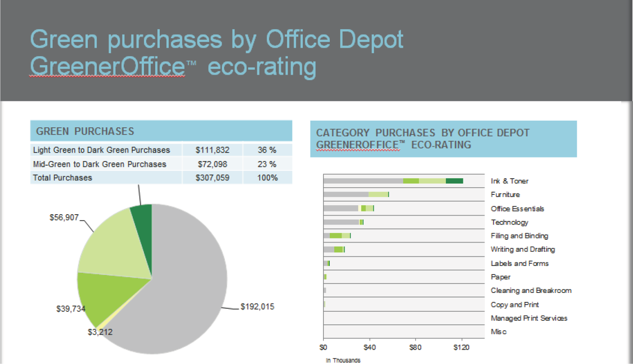Click 'CATEGORY PURCHASES BY OFFICE DEPOT' heading box
This screenshot has width=633, height=364.
443,139
